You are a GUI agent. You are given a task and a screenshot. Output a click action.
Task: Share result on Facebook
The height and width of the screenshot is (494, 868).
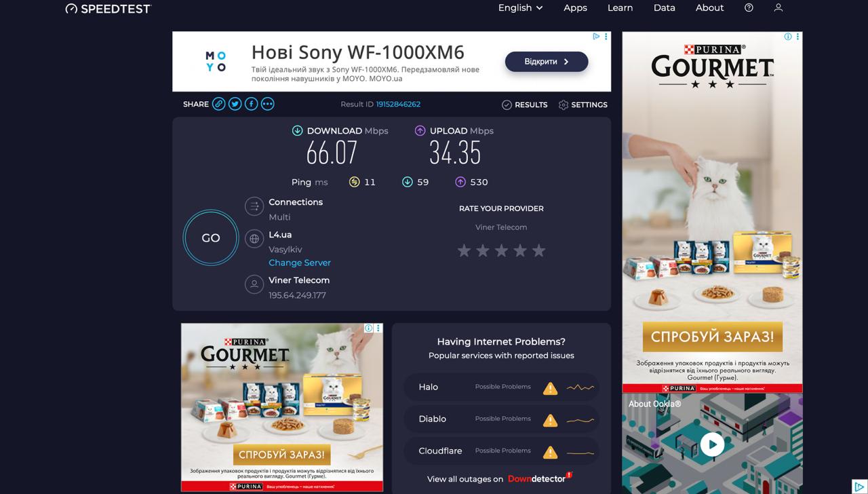tap(251, 104)
